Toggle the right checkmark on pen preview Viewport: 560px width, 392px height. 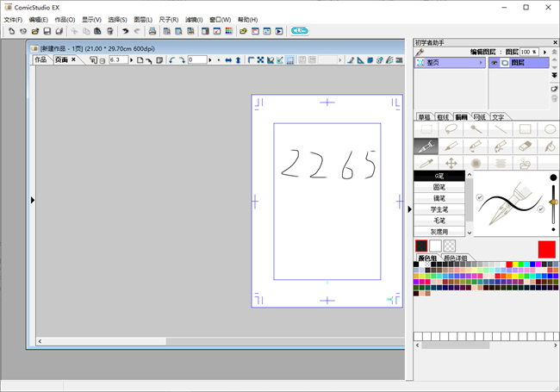tap(540, 209)
